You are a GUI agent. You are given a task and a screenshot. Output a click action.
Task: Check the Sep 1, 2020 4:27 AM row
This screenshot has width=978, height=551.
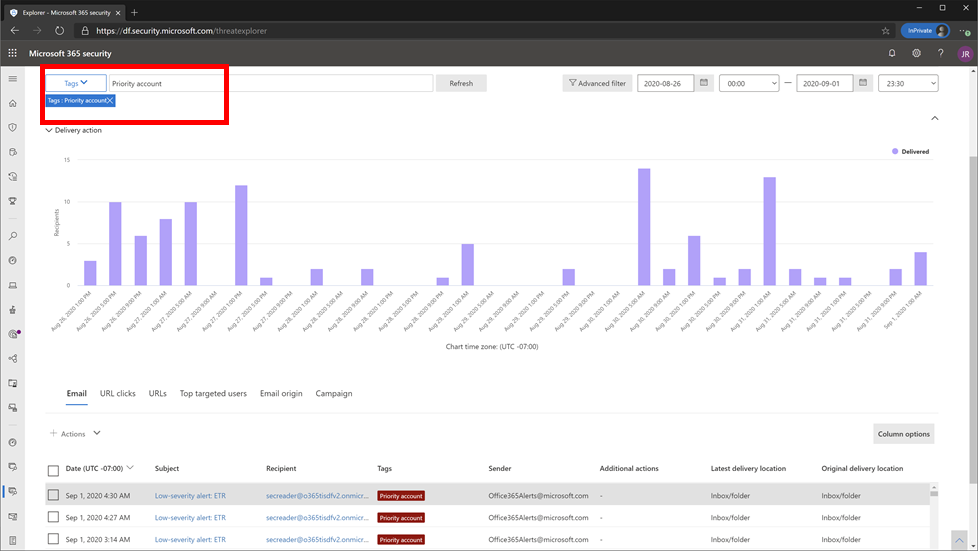point(54,517)
